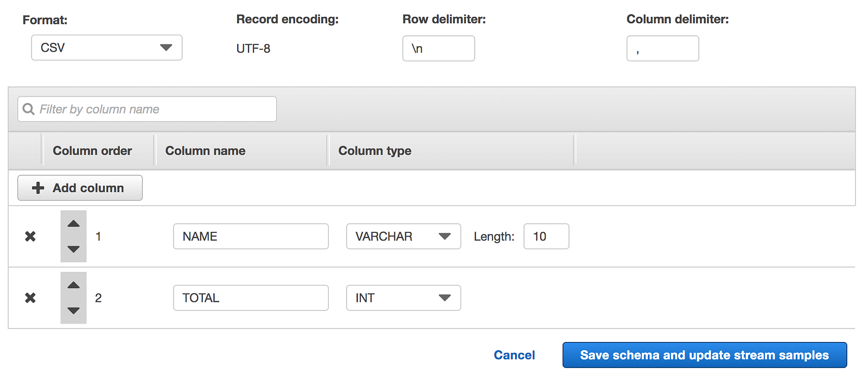Move NAME column down with arrow
Screen dimensions: 868x380
[x=74, y=249]
